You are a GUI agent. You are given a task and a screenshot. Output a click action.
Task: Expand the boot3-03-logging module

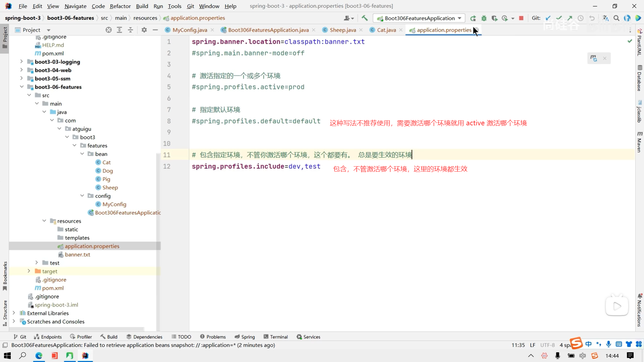[21, 62]
